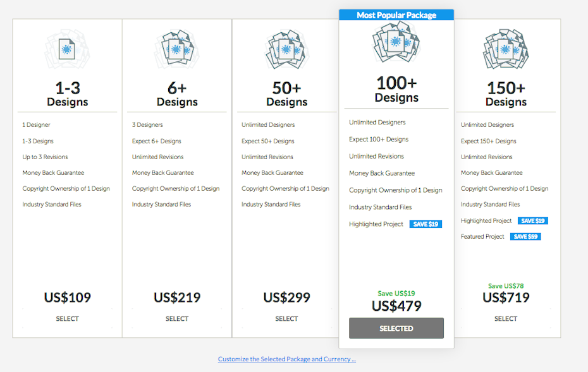Click SAVE $59 badge beside Featured Project
The image size is (588, 372).
point(525,237)
